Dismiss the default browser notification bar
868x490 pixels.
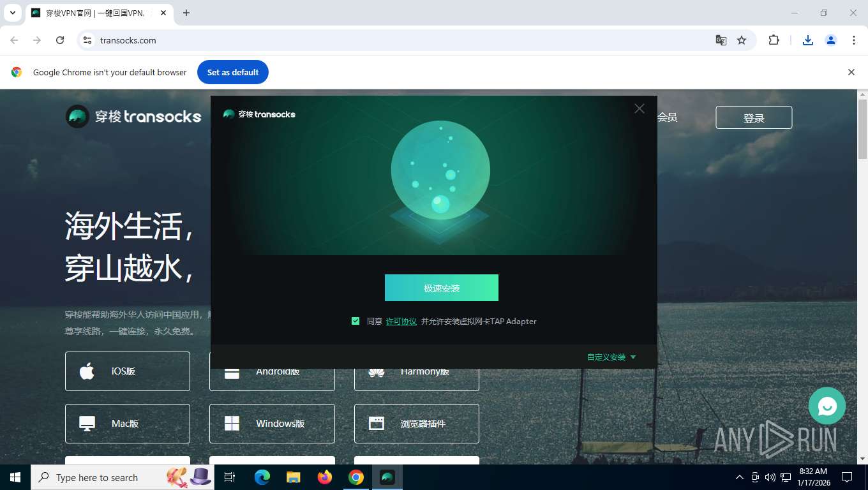[851, 72]
